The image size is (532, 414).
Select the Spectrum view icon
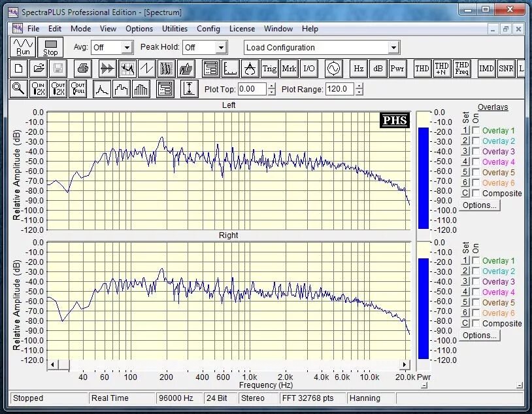(x=127, y=69)
